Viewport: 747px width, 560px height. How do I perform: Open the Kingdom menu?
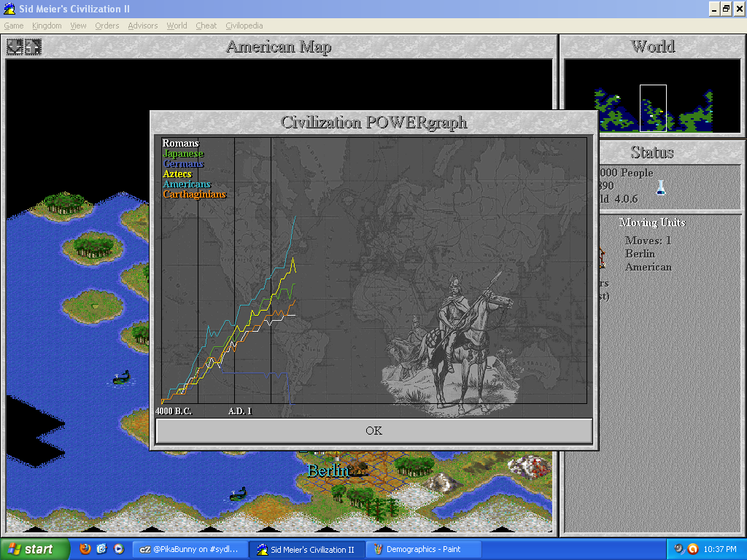point(47,26)
